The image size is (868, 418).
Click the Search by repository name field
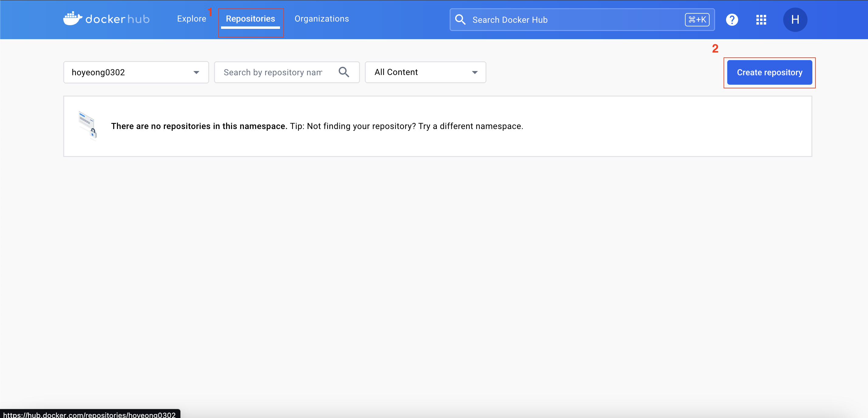tap(273, 72)
